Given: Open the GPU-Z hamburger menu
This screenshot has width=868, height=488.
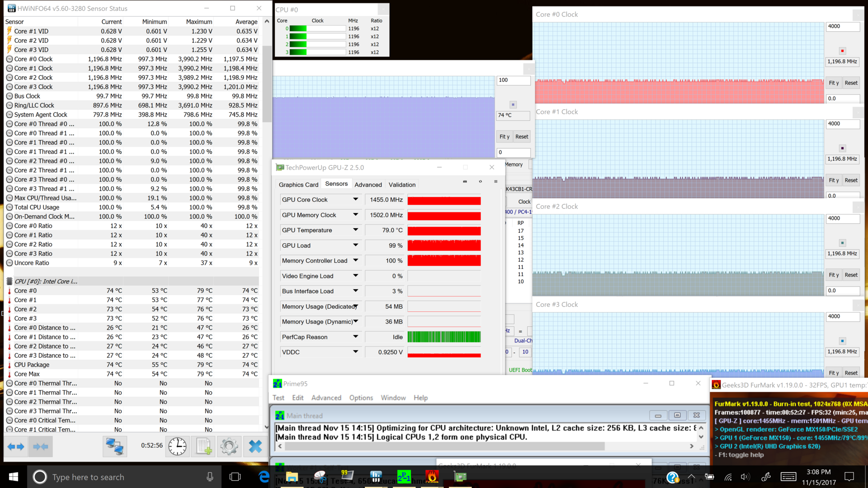Looking at the screenshot, I should coord(495,182).
